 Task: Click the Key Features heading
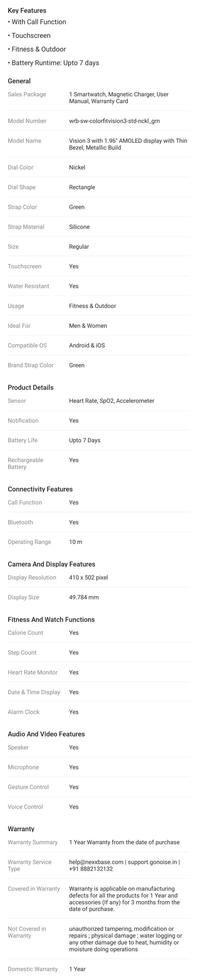click(27, 10)
